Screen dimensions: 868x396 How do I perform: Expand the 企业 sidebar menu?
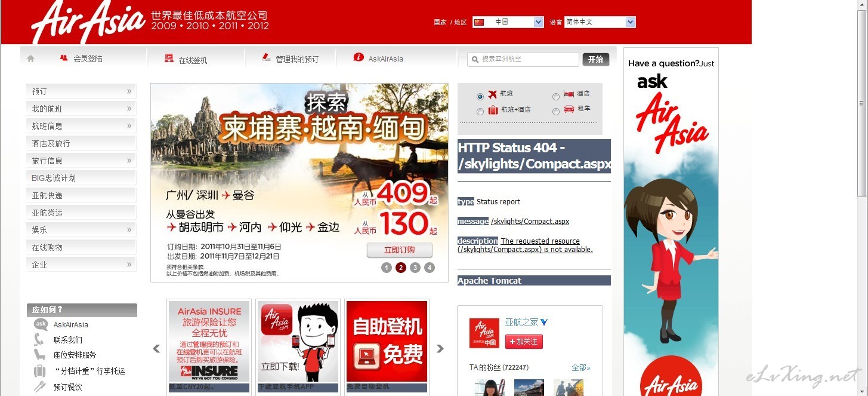(81, 265)
